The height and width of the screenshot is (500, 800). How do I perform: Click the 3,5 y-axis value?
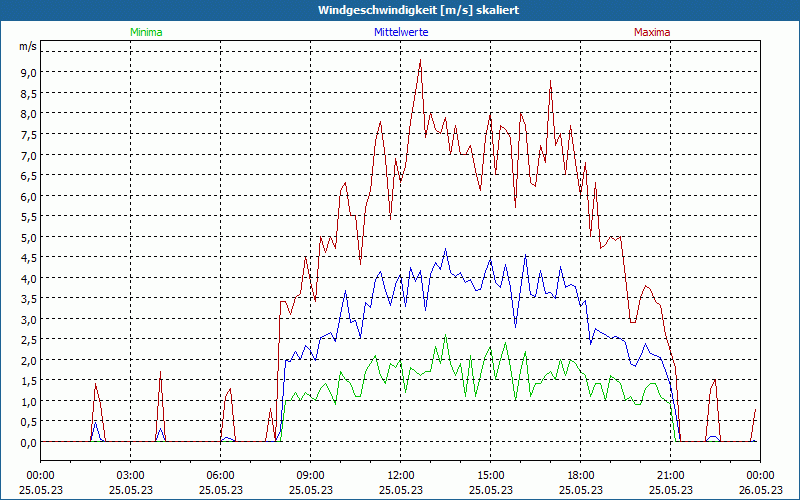tap(29, 299)
